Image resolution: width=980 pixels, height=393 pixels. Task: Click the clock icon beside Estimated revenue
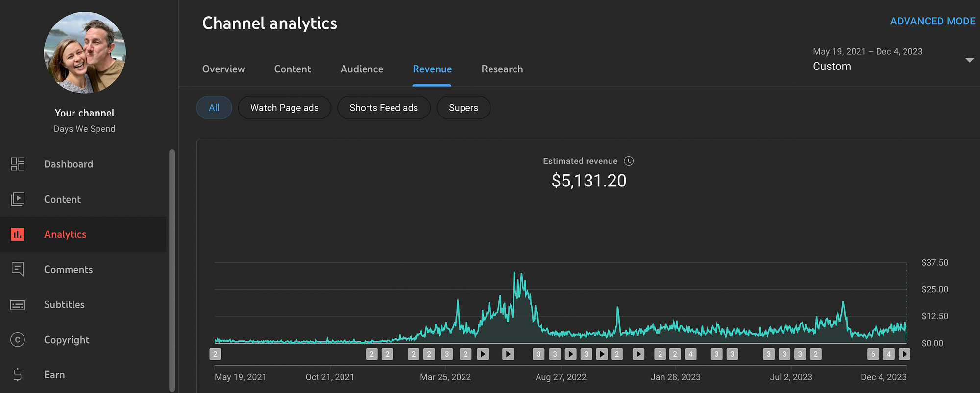pyautogui.click(x=629, y=161)
